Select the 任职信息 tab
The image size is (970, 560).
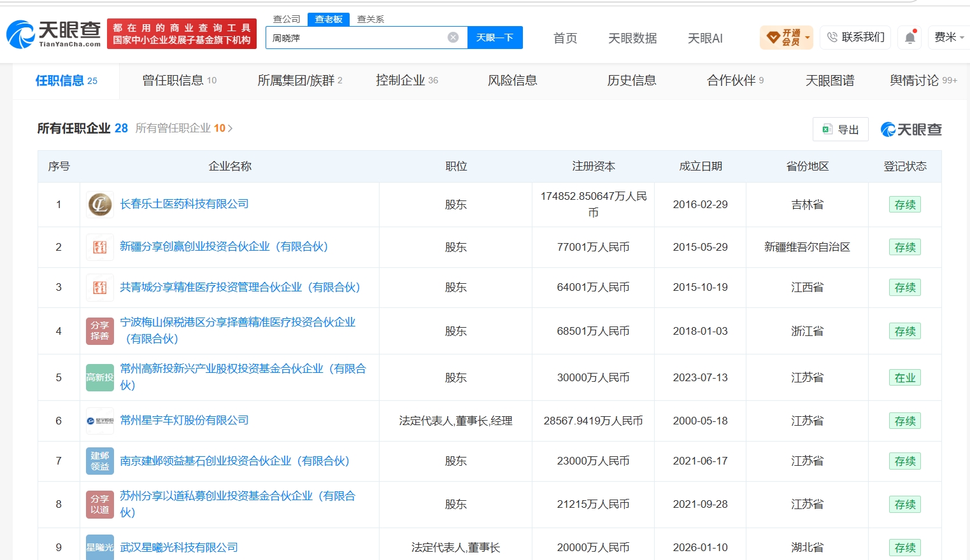(67, 81)
